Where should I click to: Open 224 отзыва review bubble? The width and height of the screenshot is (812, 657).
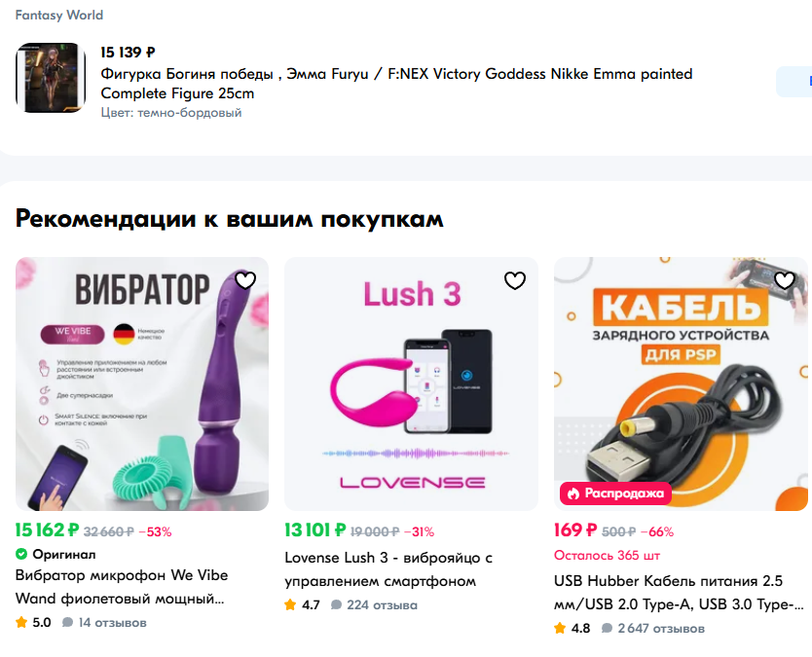point(336,604)
